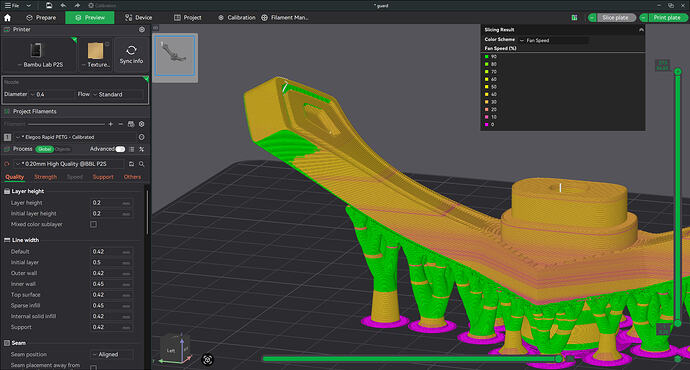Remove a filament with the minus icon
The height and width of the screenshot is (370, 690).
click(121, 124)
